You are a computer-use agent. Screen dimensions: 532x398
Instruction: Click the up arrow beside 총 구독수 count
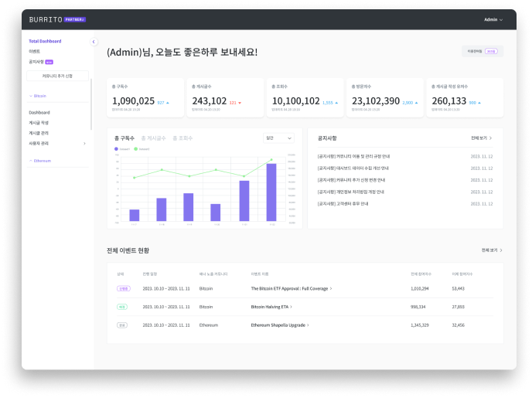coord(169,102)
